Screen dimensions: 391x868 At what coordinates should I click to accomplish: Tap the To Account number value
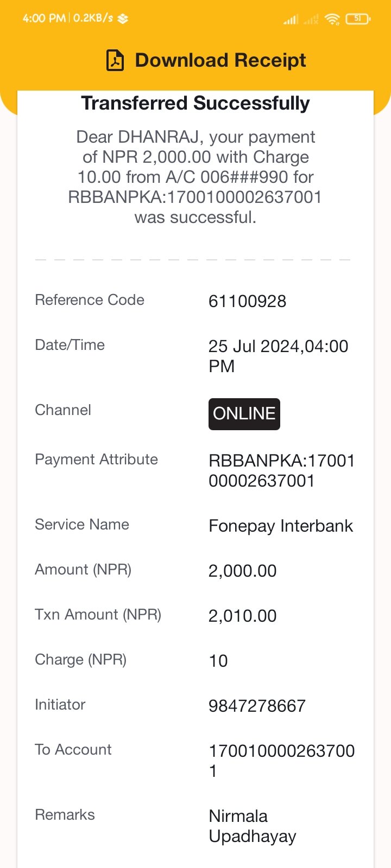click(x=282, y=761)
